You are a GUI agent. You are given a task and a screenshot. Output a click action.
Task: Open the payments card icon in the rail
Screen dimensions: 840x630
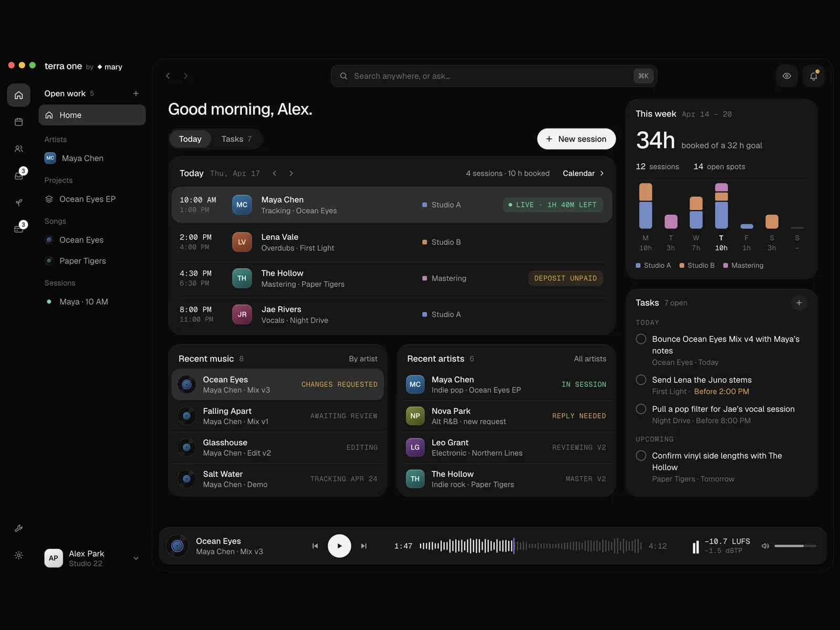(19, 228)
